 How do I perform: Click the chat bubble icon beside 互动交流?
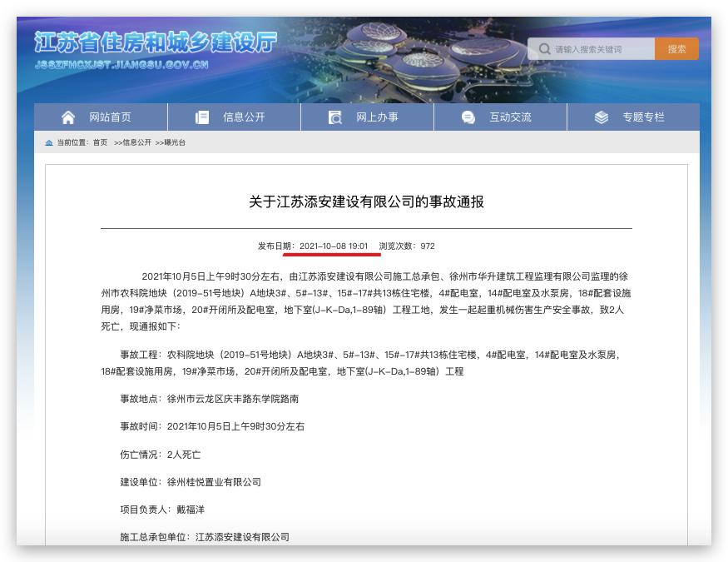[468, 117]
